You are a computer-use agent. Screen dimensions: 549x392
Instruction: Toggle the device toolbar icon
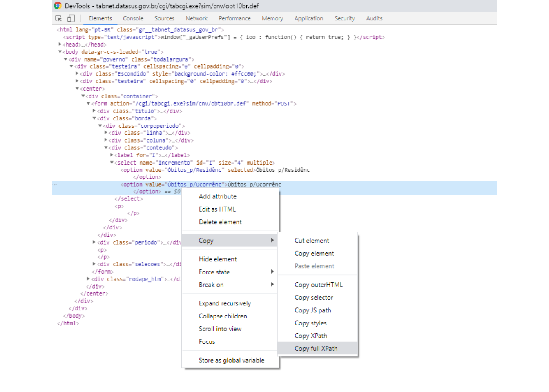(71, 18)
